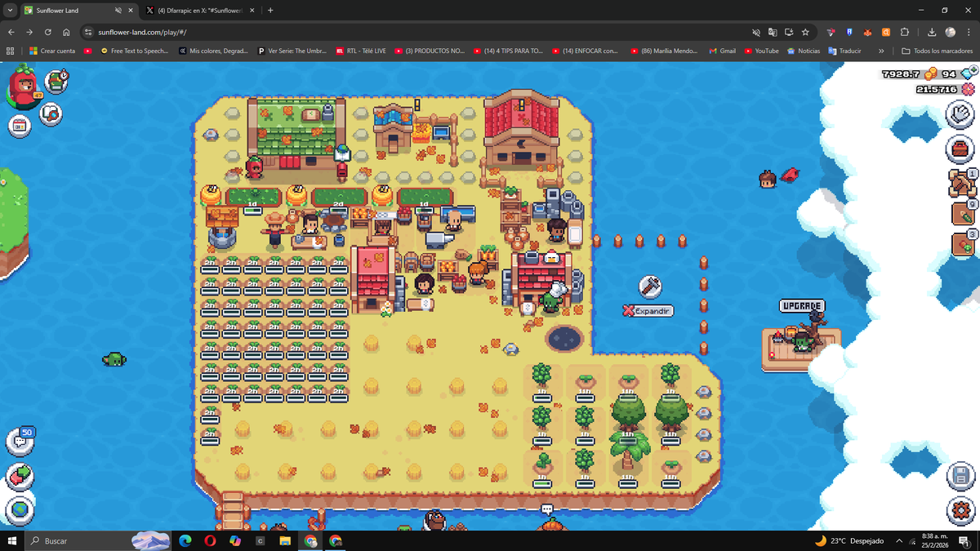This screenshot has width=980, height=551.
Task: Click the diamond gems plus icon
Action: tap(967, 74)
